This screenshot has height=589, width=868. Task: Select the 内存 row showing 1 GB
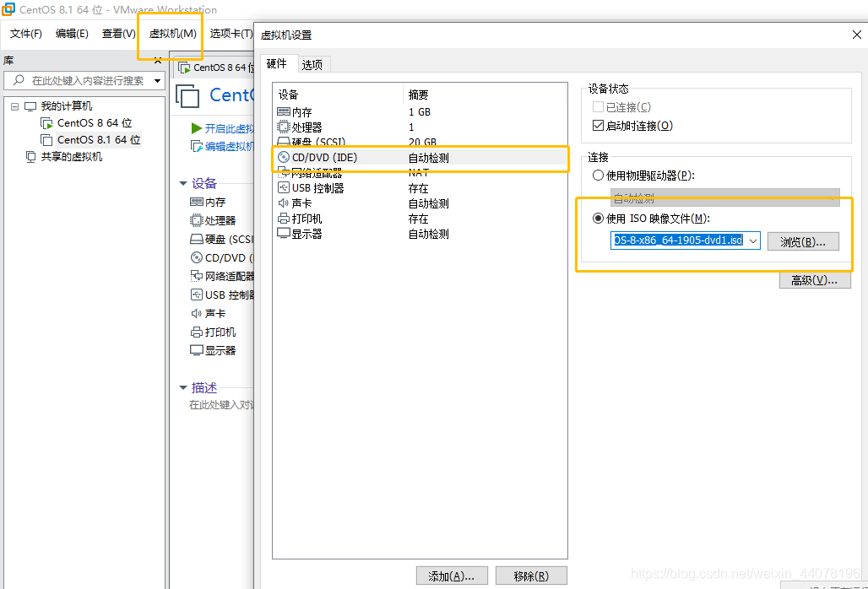coord(420,111)
